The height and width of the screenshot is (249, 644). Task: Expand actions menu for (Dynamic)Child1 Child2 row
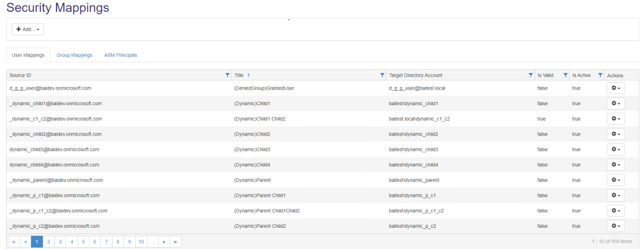pos(615,119)
